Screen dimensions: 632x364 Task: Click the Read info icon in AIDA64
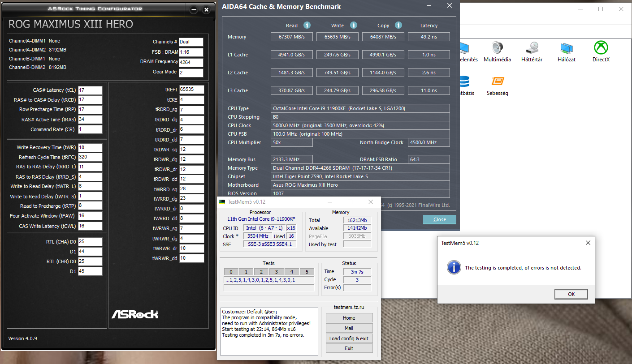tap(307, 25)
